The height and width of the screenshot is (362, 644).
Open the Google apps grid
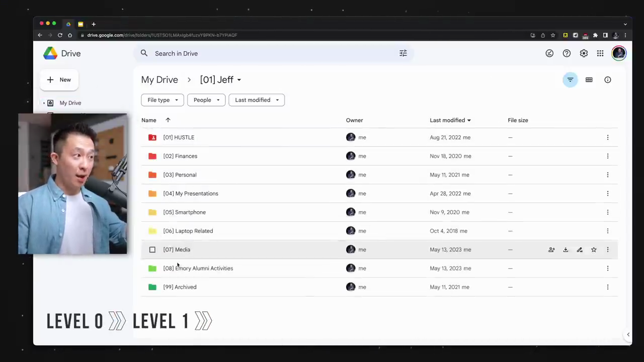pyautogui.click(x=600, y=53)
